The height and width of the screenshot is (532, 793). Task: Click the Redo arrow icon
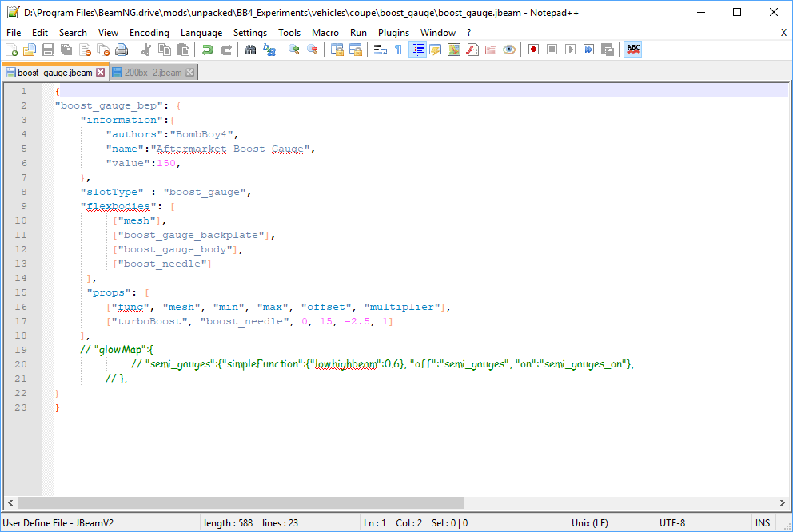click(x=226, y=50)
